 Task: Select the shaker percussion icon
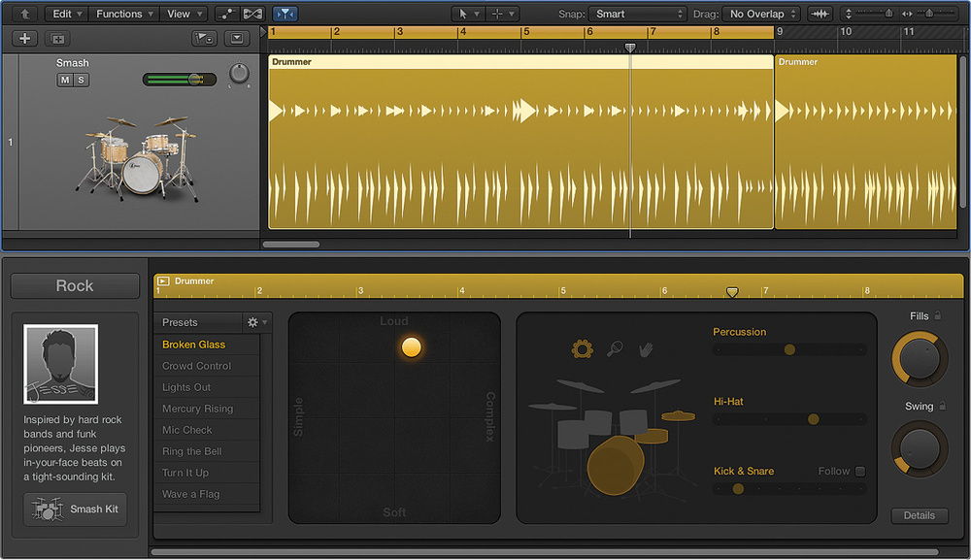(615, 349)
